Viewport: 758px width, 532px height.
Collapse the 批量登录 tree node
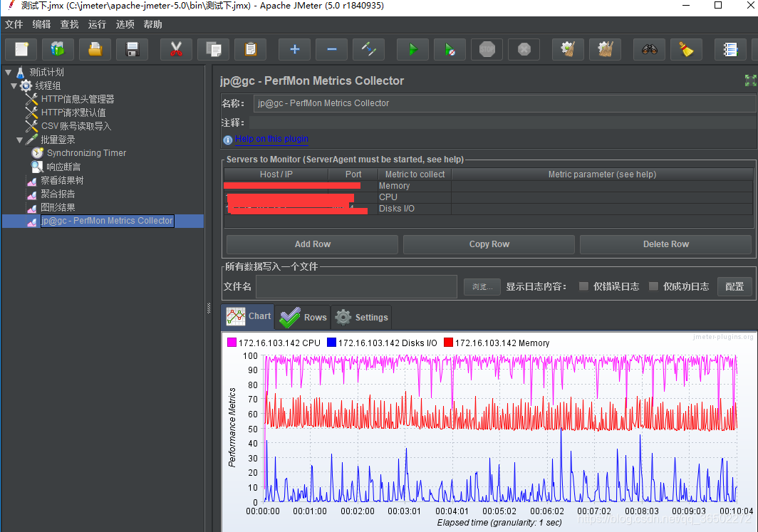20,140
